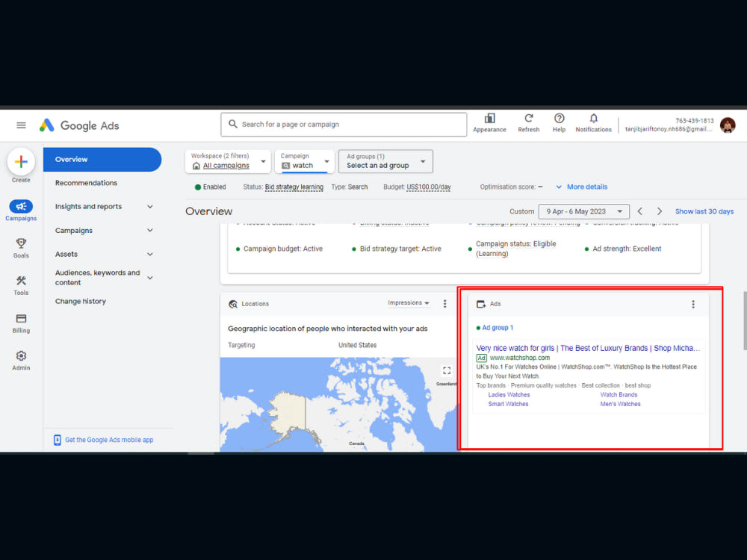Click Bid strategy learning status
The image size is (747, 560).
pos(294,187)
